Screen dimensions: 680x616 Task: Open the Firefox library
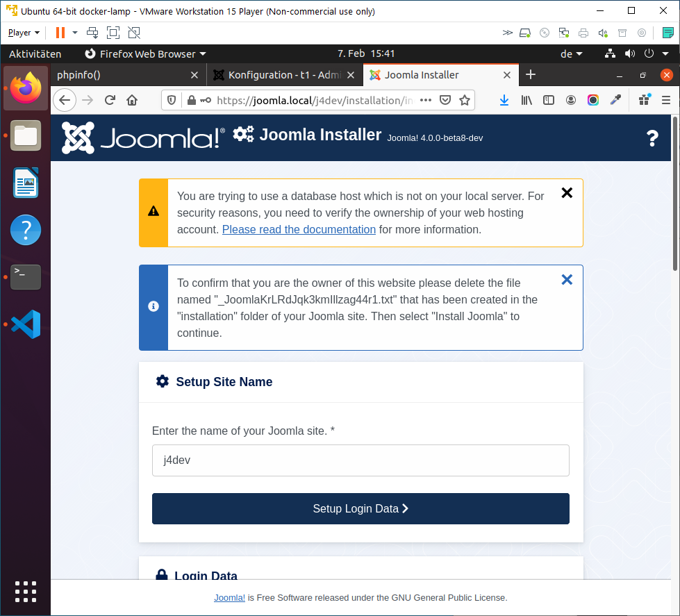point(526,101)
